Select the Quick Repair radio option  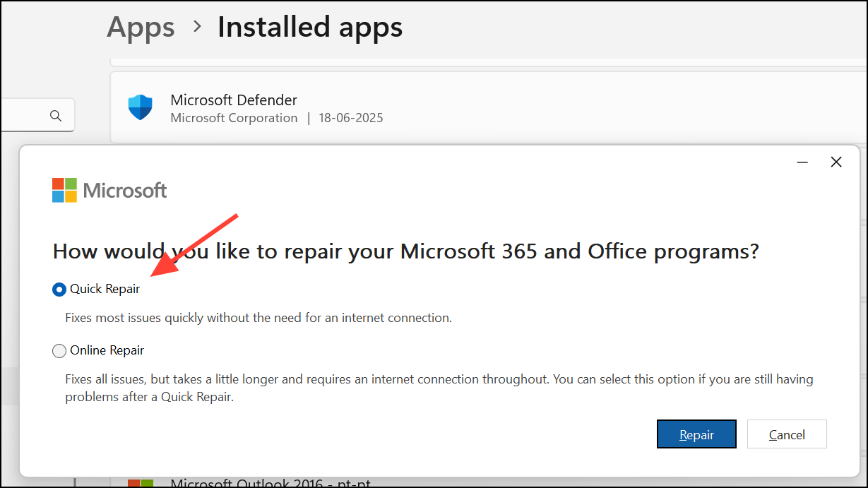(x=59, y=290)
